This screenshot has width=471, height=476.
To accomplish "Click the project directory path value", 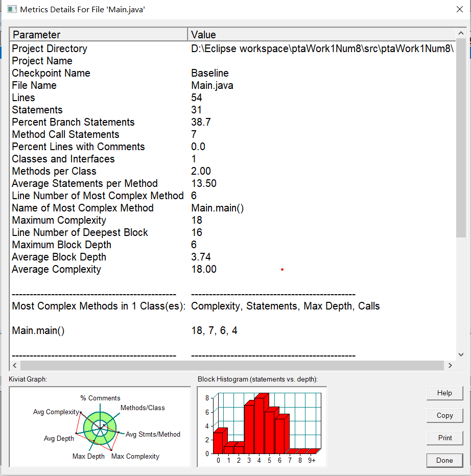I will 322,49.
